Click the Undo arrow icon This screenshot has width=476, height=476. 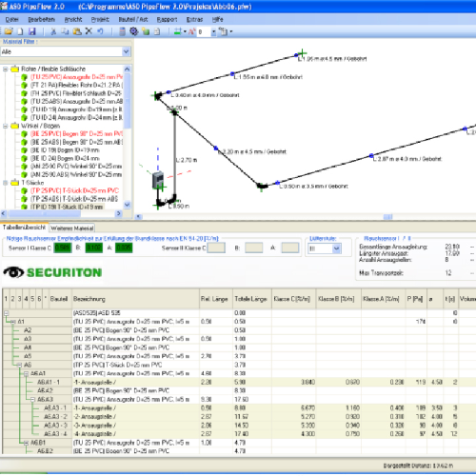[100, 31]
